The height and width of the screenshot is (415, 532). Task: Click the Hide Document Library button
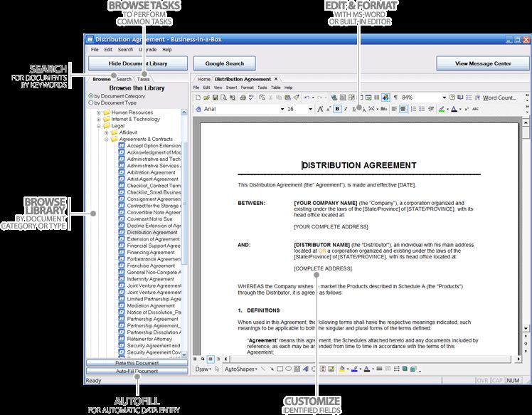pyautogui.click(x=138, y=63)
